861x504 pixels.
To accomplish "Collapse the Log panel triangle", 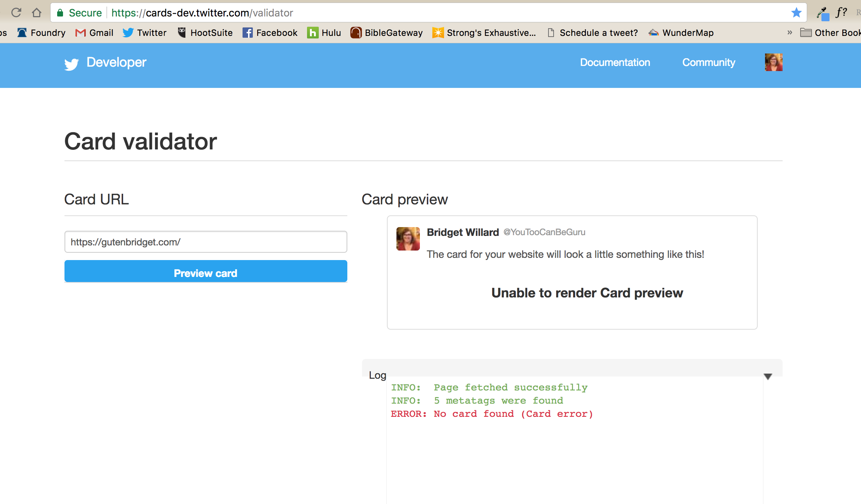I will (768, 377).
